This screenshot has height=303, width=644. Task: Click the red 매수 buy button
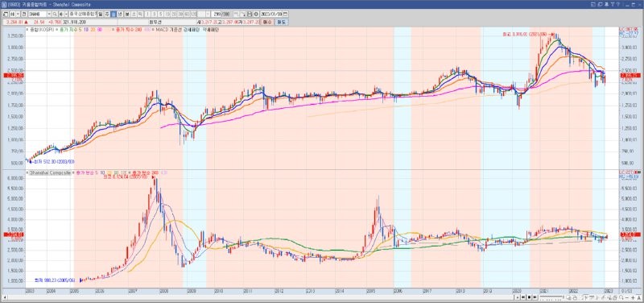267,22
